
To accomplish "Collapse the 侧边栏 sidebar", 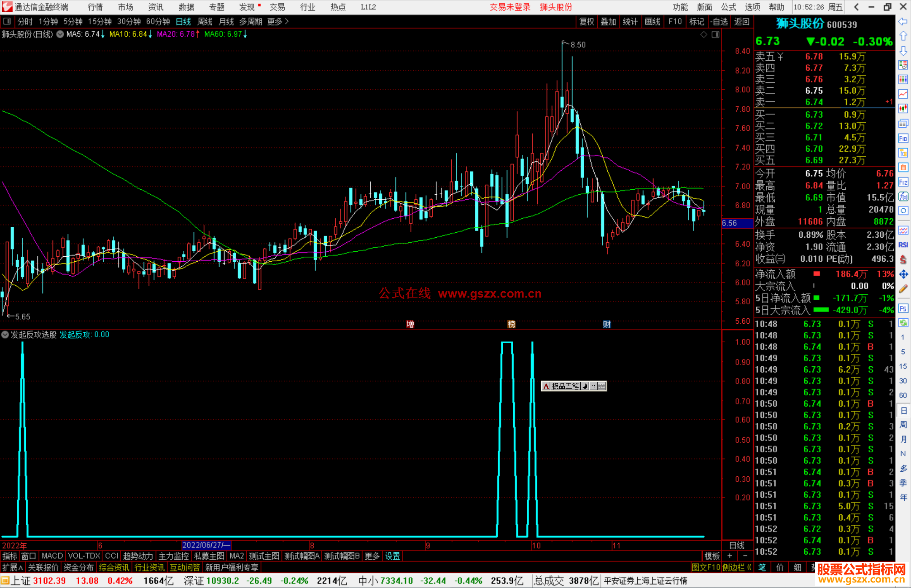I will [x=737, y=568].
